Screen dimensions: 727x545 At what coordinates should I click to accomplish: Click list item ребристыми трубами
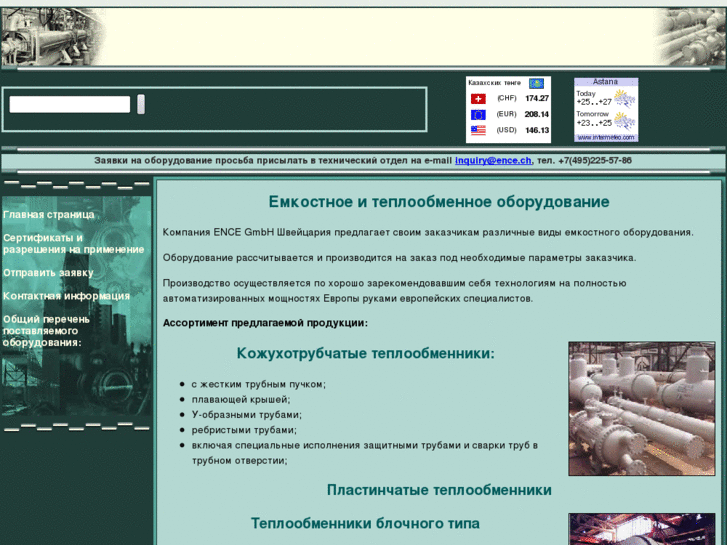[244, 430]
